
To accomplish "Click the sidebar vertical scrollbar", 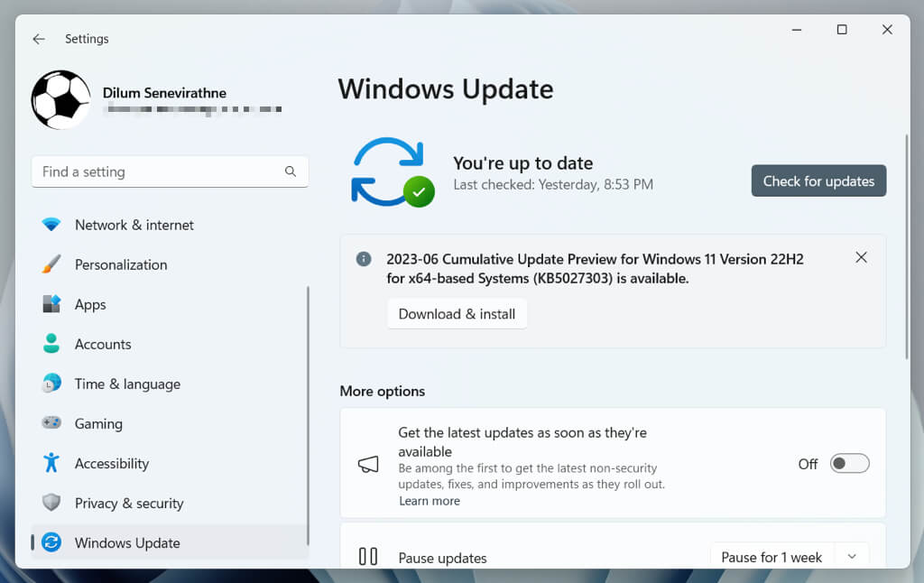I will click(x=308, y=415).
